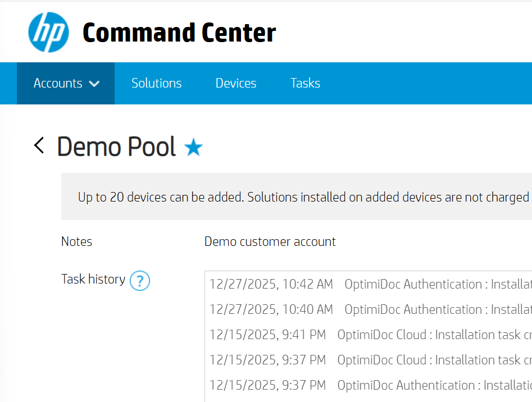Switch to the Solutions tab
The width and height of the screenshot is (532, 402).
point(156,84)
